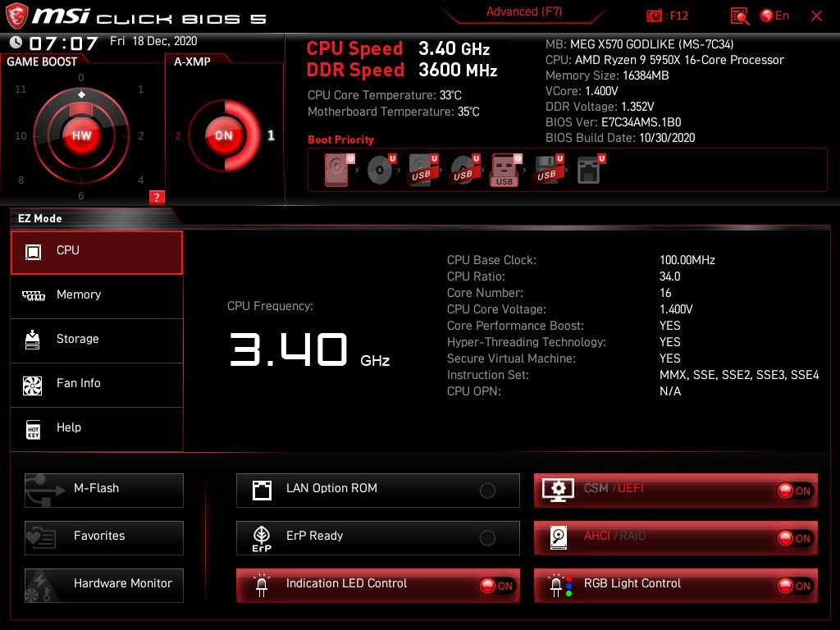This screenshot has width=840, height=630.
Task: Click the Boot Priority label
Action: click(x=340, y=139)
